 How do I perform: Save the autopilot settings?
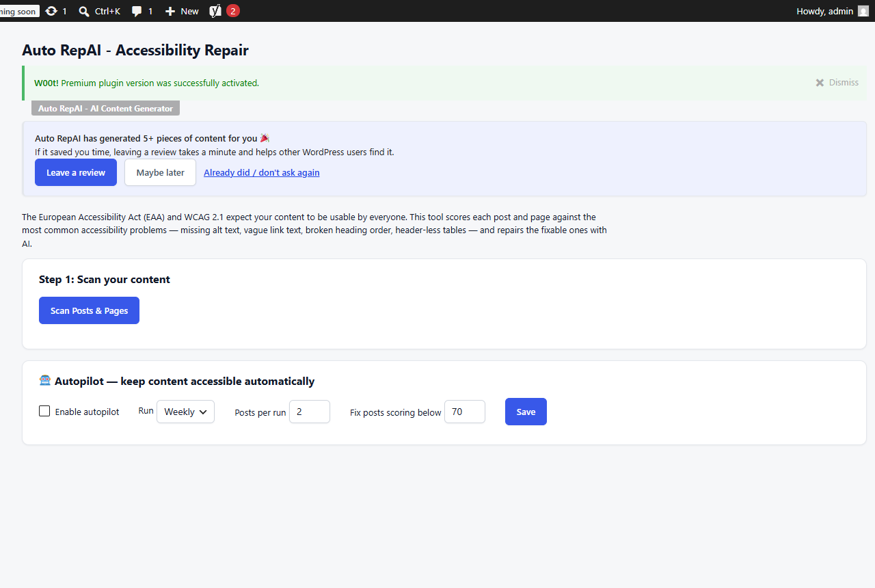526,412
